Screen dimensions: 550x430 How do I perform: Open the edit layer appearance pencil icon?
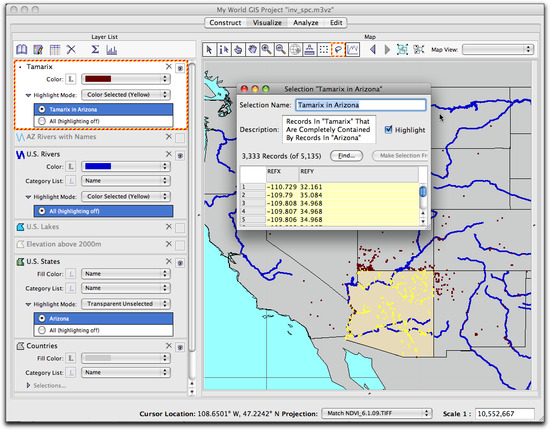(38, 49)
